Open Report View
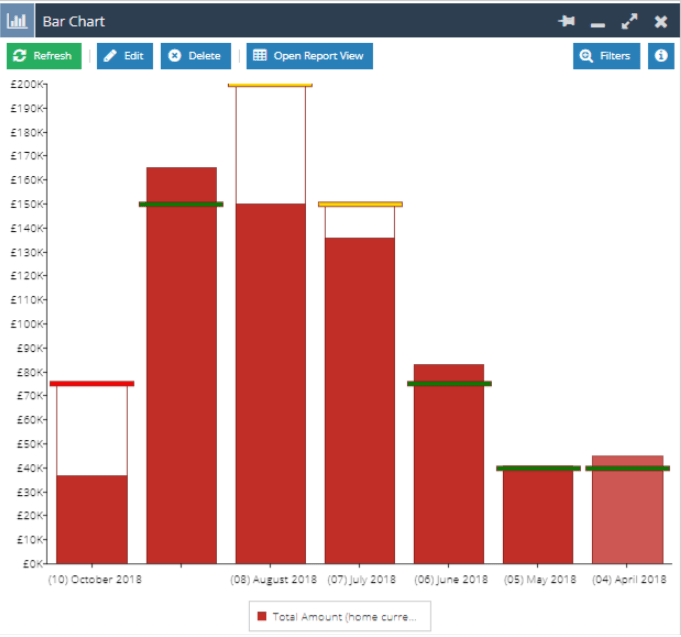Image resolution: width=681 pixels, height=637 pixels. pyautogui.click(x=309, y=56)
